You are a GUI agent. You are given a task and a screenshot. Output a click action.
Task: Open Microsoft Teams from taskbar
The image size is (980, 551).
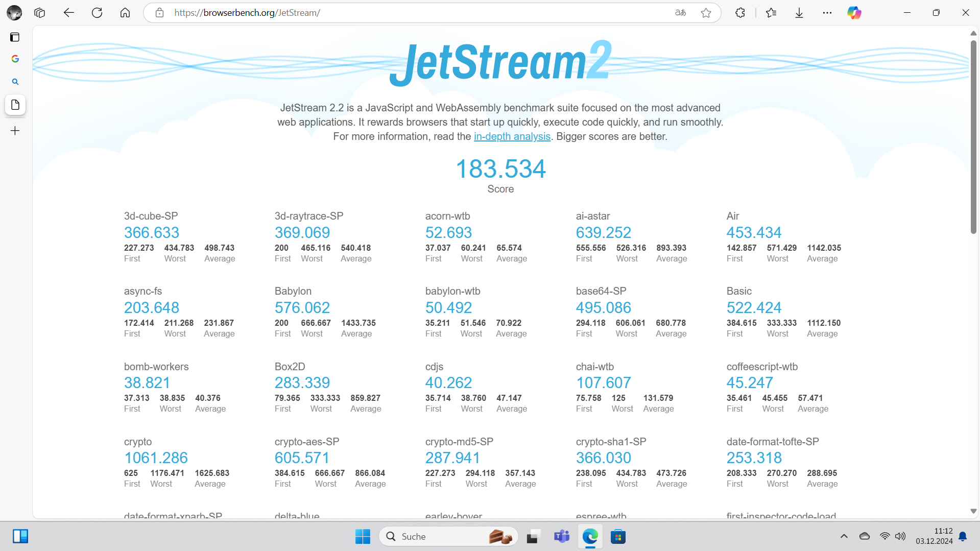pos(562,537)
